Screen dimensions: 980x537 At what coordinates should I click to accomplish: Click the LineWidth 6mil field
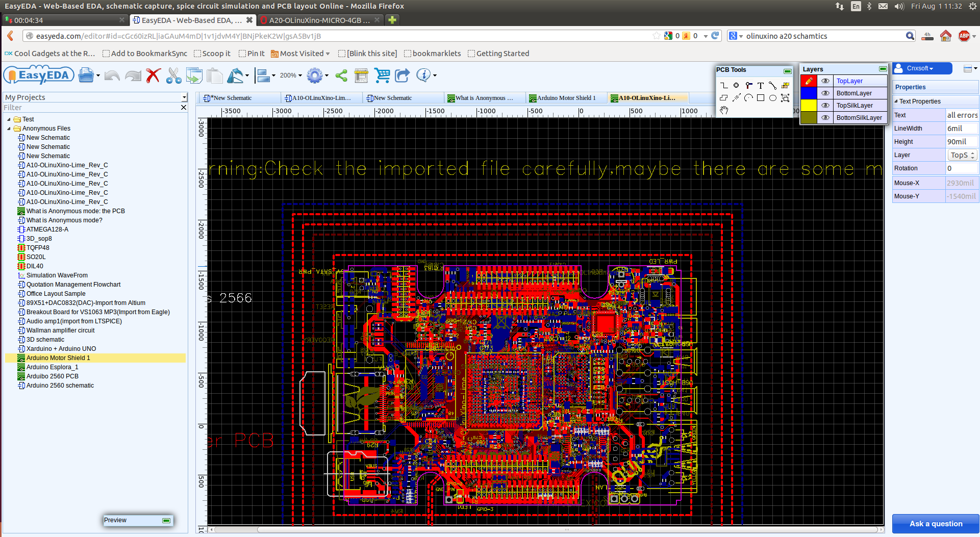click(962, 129)
